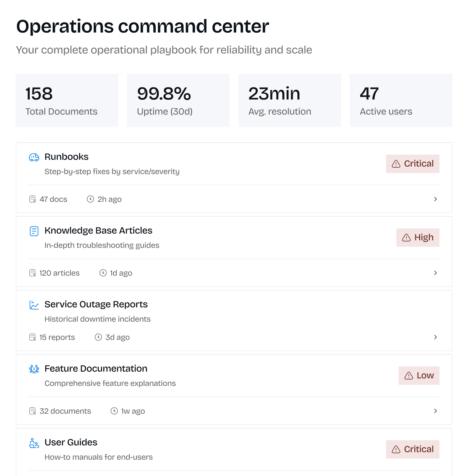Image resolution: width=468 pixels, height=476 pixels.
Task: Open Knowledge Base Articles via its chevron
Action: click(x=435, y=273)
